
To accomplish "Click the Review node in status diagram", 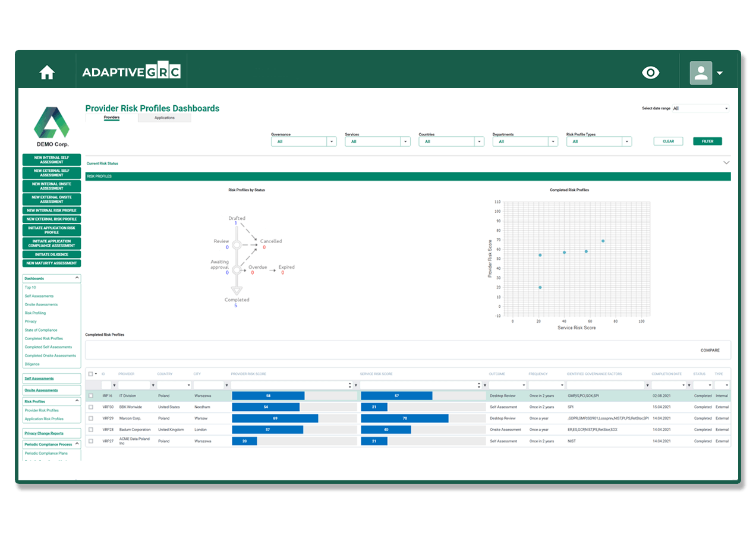I will (237, 244).
